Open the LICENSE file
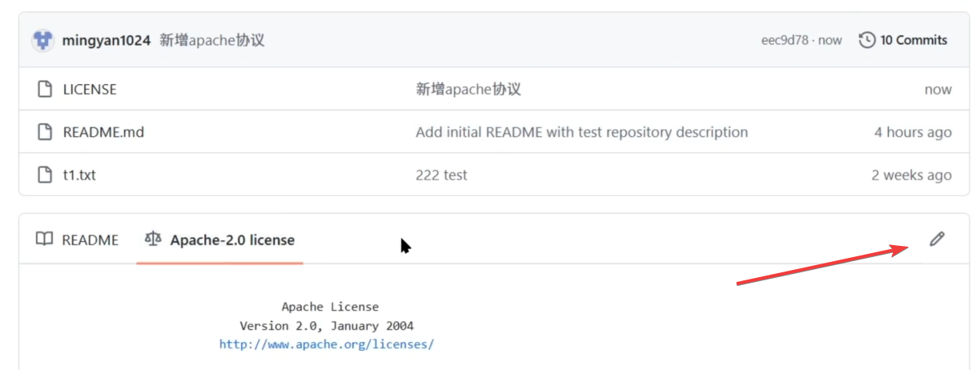Screen dimensions: 980x370 tap(90, 89)
